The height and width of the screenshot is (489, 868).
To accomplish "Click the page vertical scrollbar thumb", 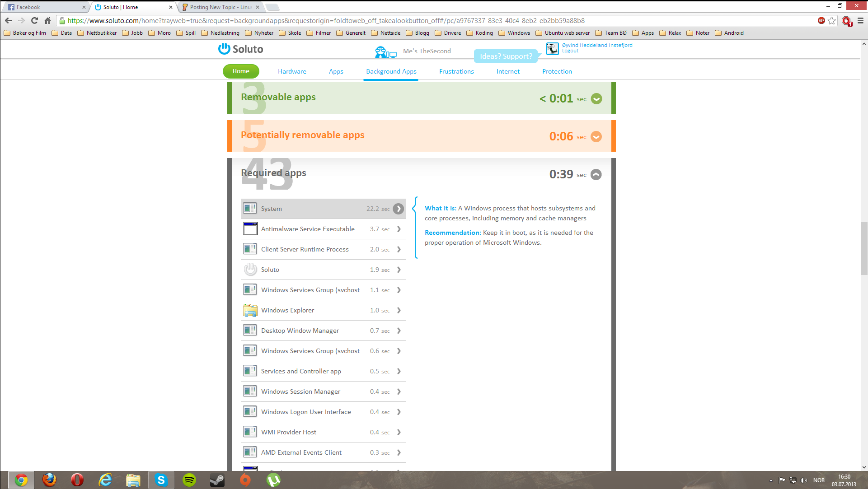I will click(x=864, y=248).
